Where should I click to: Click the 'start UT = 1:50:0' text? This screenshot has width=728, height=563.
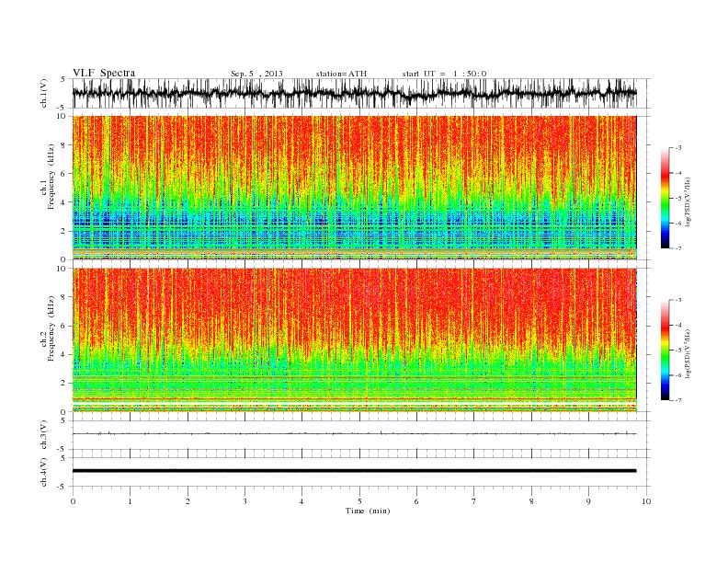444,74
